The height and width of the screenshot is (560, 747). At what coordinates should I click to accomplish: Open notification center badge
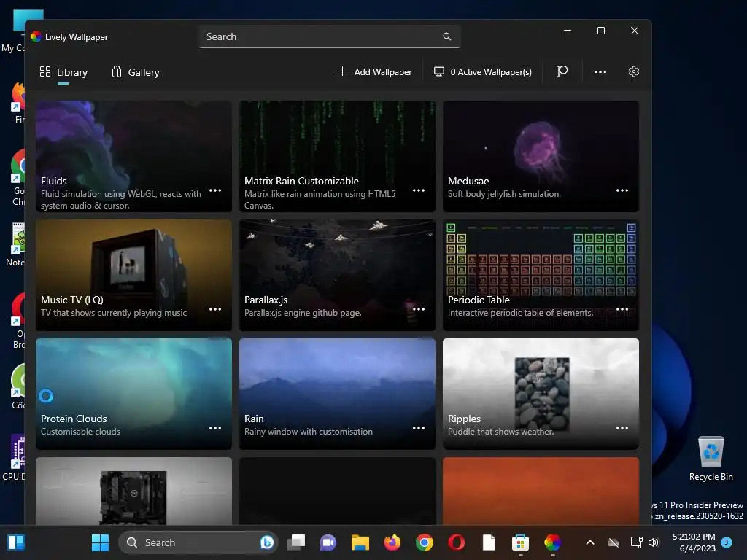coord(727,542)
